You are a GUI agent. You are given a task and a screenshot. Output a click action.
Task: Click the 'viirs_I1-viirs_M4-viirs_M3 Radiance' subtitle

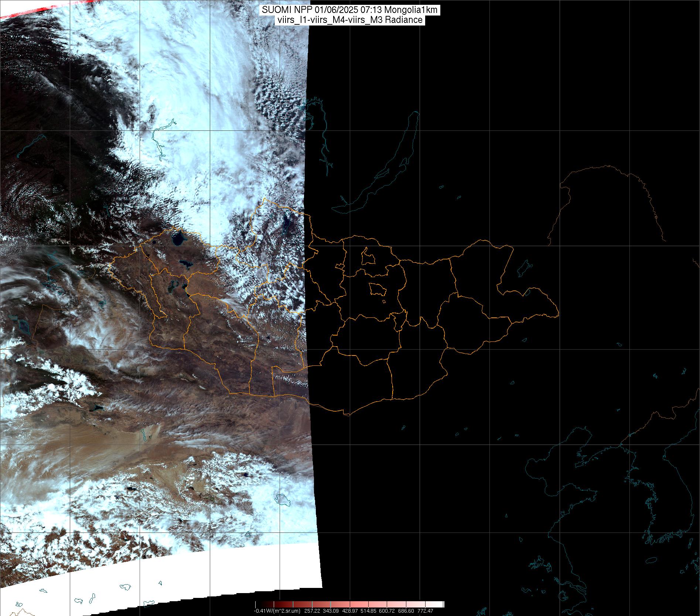(x=349, y=20)
